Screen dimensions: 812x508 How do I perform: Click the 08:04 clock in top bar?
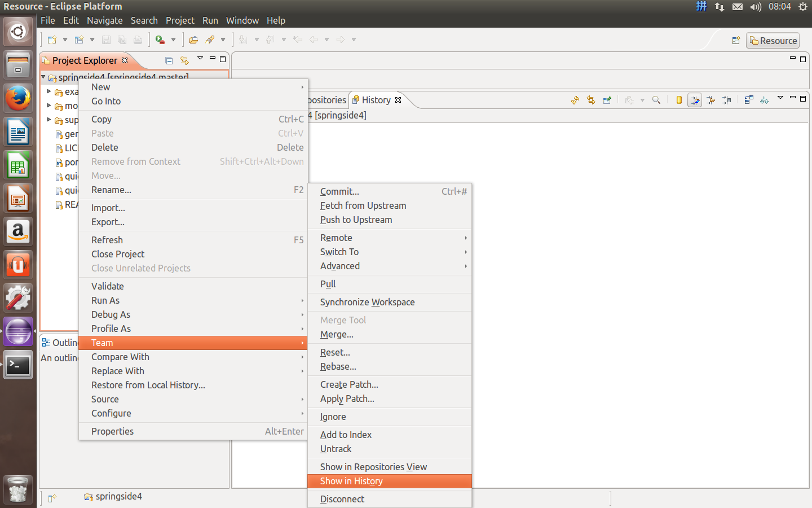point(780,7)
